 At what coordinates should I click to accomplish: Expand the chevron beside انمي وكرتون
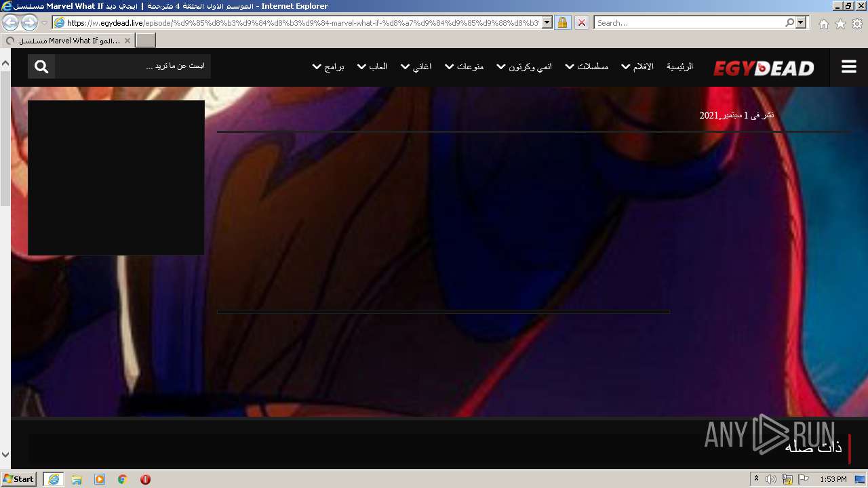501,67
